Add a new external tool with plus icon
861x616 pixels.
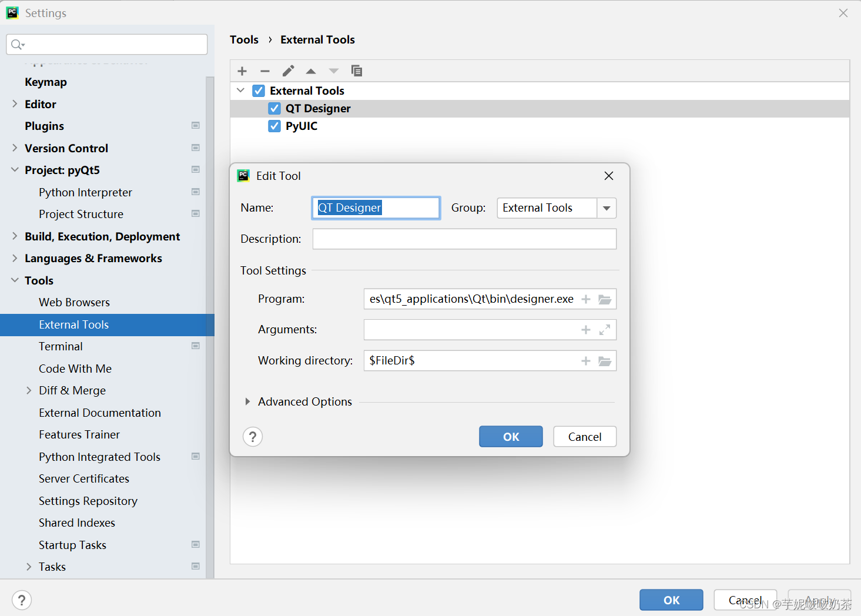(x=242, y=71)
